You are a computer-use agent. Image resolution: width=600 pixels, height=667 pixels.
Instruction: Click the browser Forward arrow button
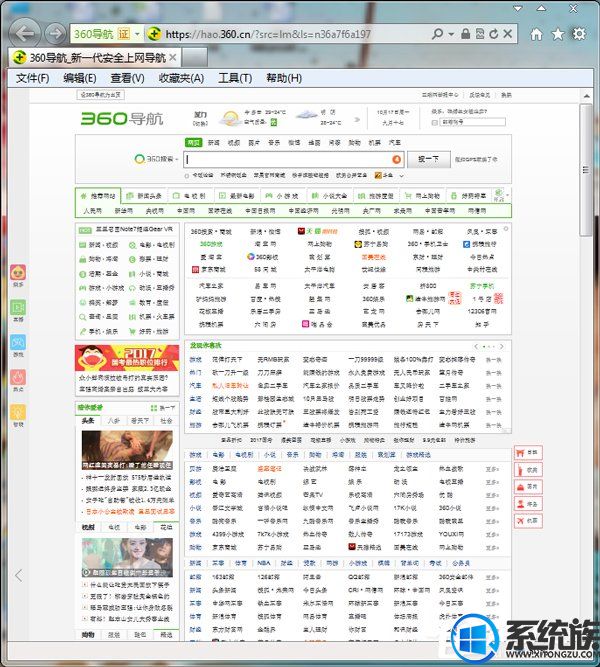(x=55, y=33)
